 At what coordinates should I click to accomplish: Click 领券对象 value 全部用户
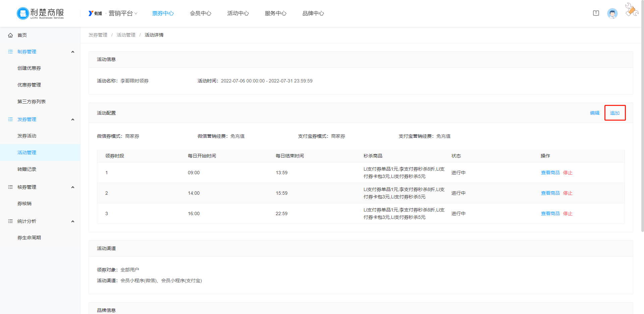tap(130, 270)
